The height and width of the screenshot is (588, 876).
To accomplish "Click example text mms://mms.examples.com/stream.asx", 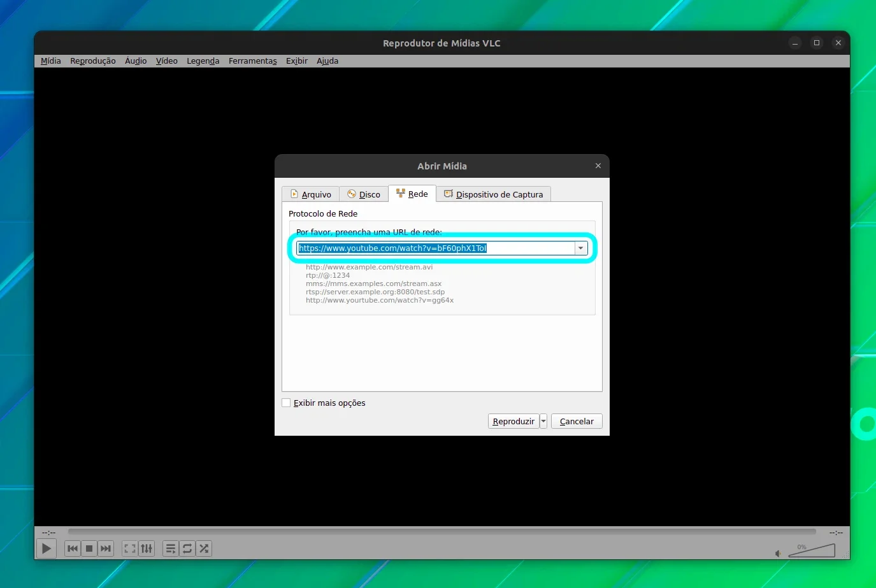I will [x=373, y=283].
